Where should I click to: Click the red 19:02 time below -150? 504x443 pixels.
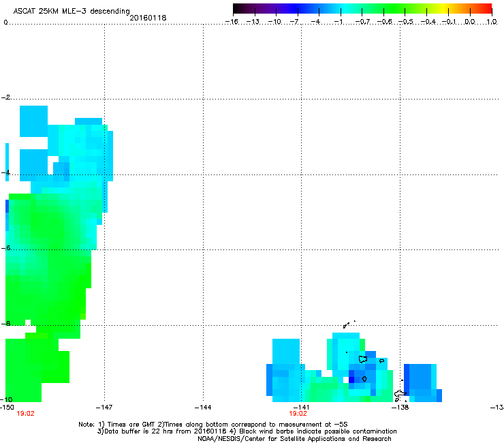(x=25, y=414)
